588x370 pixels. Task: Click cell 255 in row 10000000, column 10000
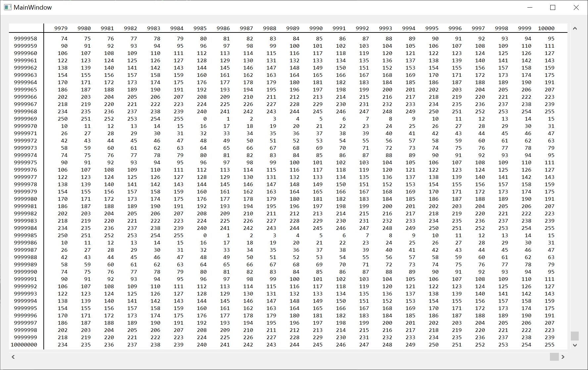coord(550,345)
